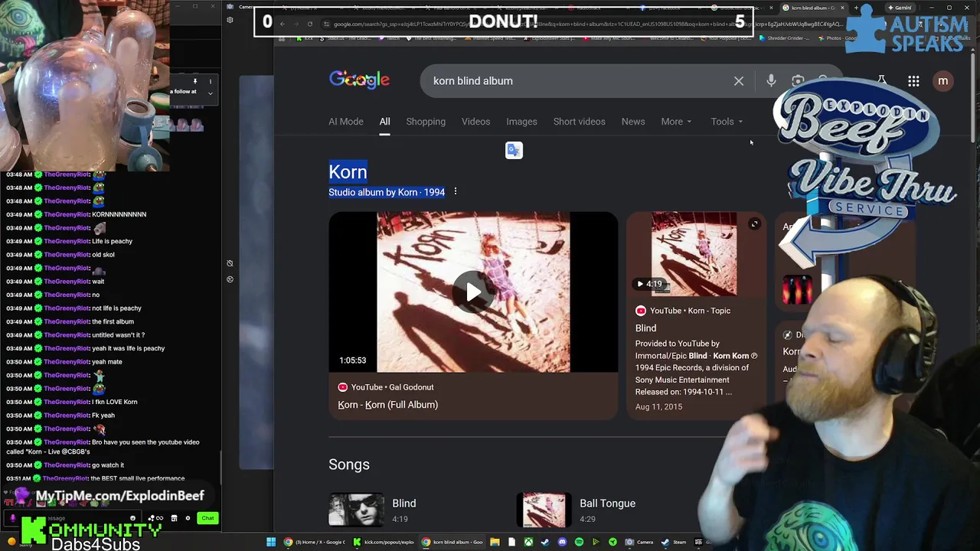Reload the Google page
The width and height of the screenshot is (980, 551).
[x=310, y=24]
